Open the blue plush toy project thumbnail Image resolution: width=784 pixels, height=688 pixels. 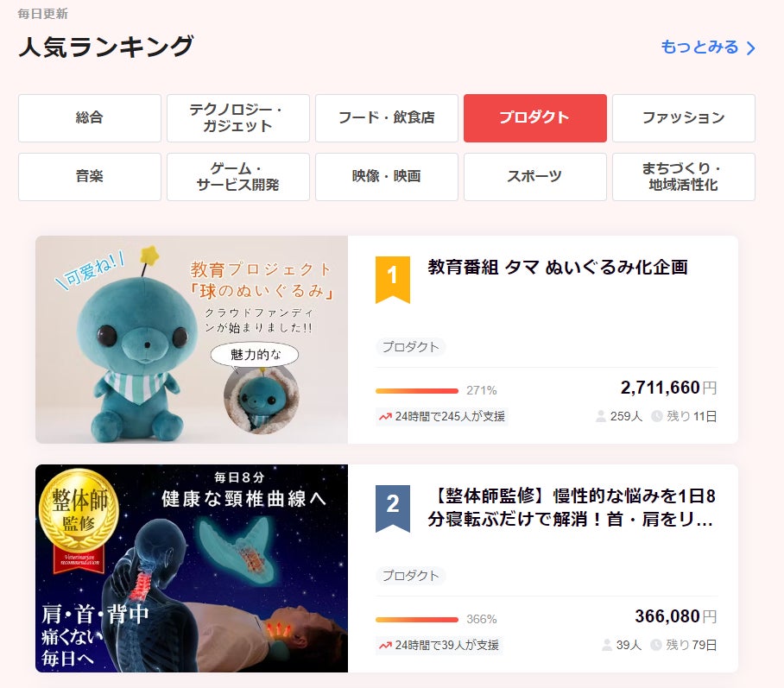click(x=192, y=339)
